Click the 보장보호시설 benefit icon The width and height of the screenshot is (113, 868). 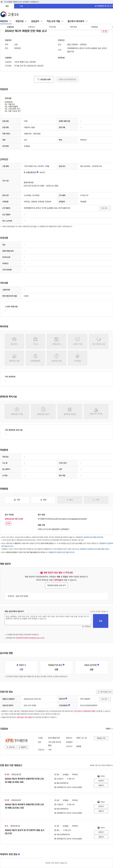56,358
